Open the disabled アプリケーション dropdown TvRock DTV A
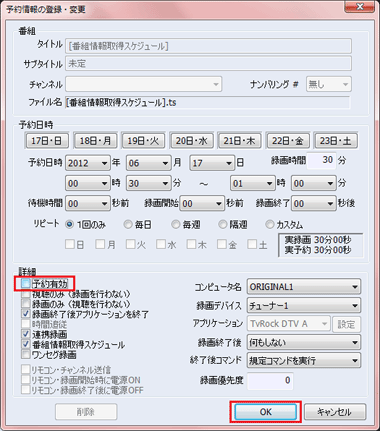380x431 pixels. pyautogui.click(x=288, y=324)
